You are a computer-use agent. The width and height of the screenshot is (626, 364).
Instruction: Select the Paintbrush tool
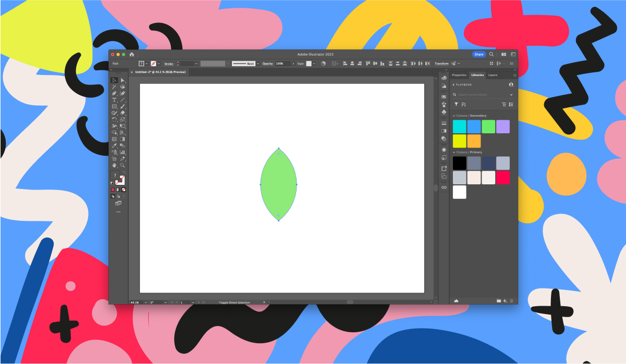coord(122,106)
